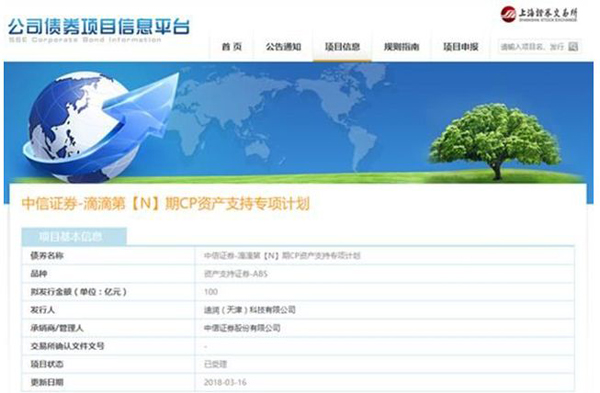Viewport: 600px width, 393px height.
Task: Focus the project name search field
Action: (x=533, y=47)
